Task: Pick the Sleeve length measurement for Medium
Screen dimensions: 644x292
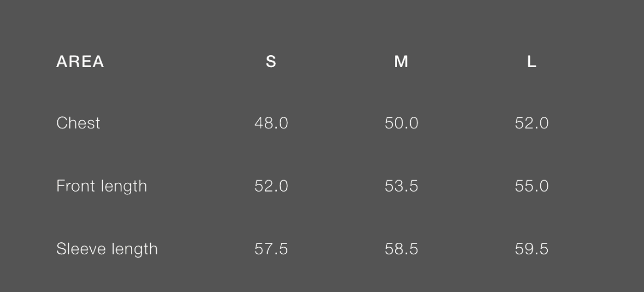Action: tap(401, 249)
